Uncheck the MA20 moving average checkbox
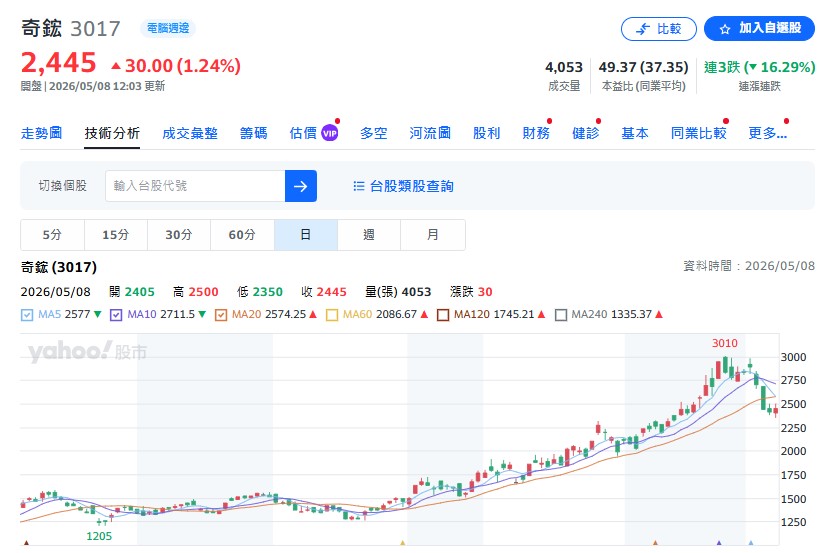The width and height of the screenshot is (825, 553). 221,315
